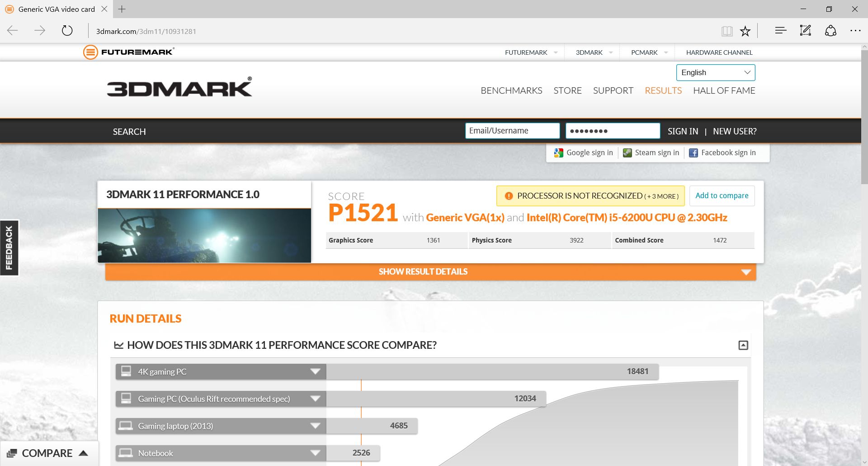Close the Generic VGA video card tab
868x466 pixels.
(104, 9)
